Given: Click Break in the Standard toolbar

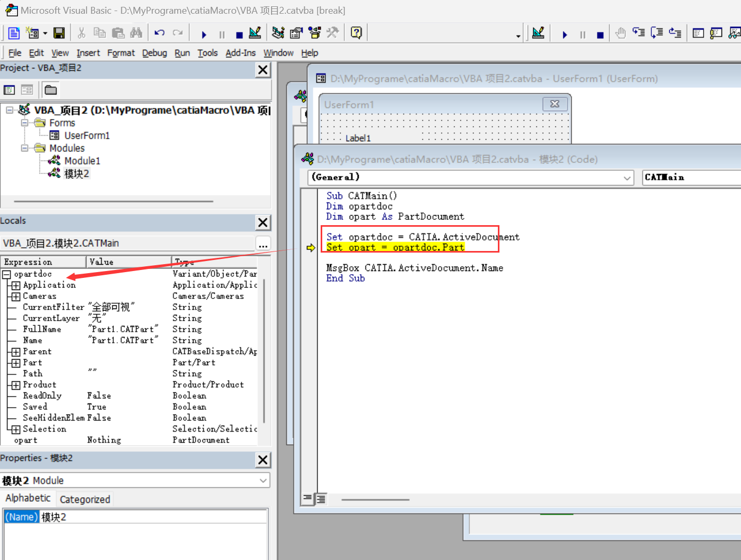Looking at the screenshot, I should (x=222, y=34).
